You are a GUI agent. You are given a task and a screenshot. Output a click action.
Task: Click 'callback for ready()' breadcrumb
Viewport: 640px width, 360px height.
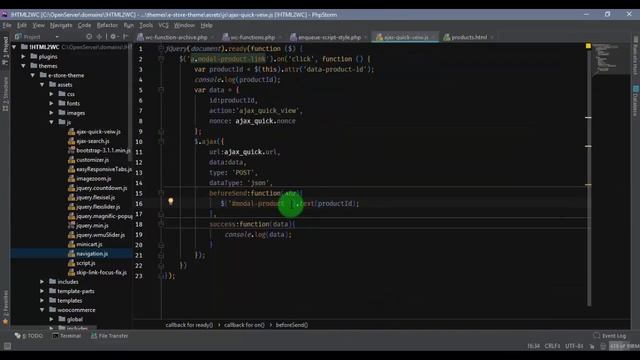coord(189,325)
